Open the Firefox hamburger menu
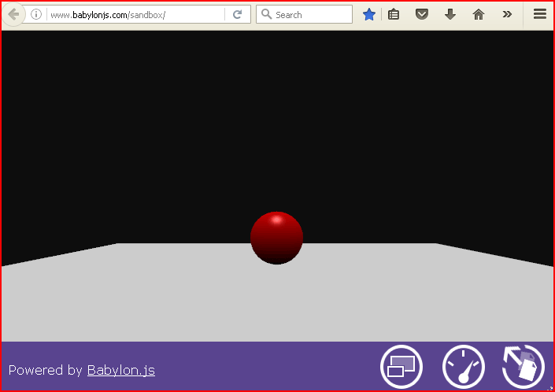Screen dimensions: 555x392 coord(540,14)
